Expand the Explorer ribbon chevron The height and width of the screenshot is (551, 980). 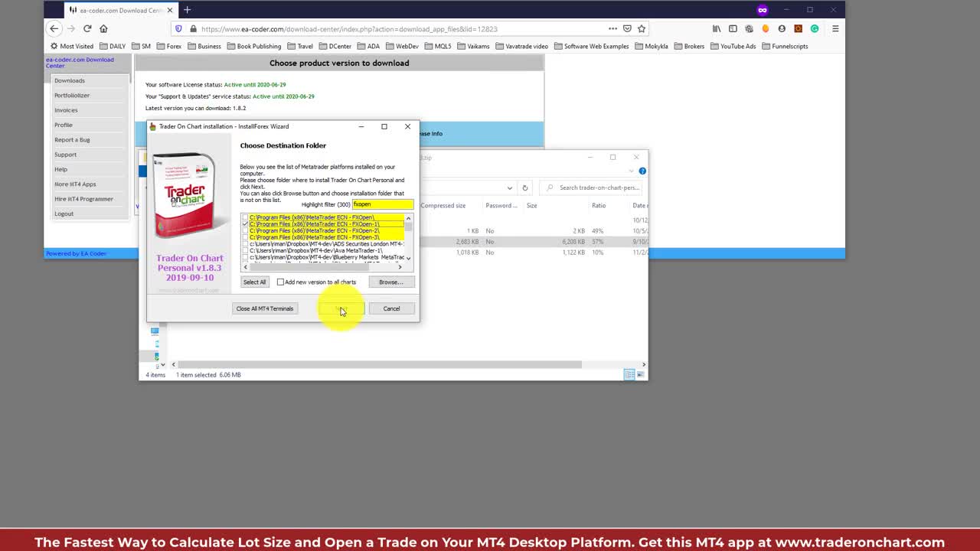[632, 171]
